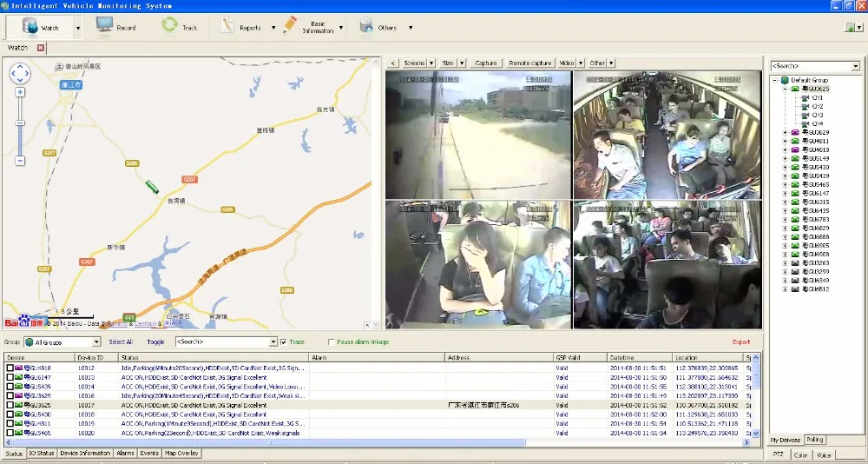
Task: Uncheck the Trace checkbox
Action: [284, 342]
